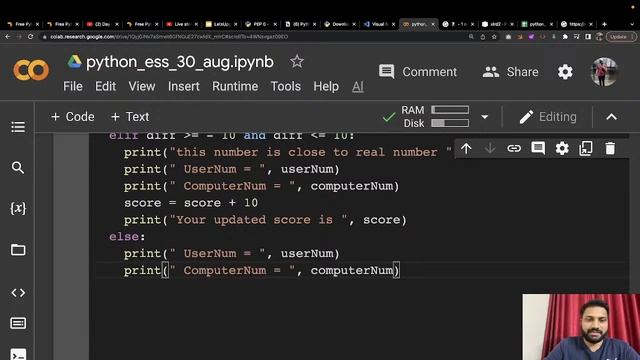Delete the current cell
Image resolution: width=640 pixels, height=360 pixels.
610,149
